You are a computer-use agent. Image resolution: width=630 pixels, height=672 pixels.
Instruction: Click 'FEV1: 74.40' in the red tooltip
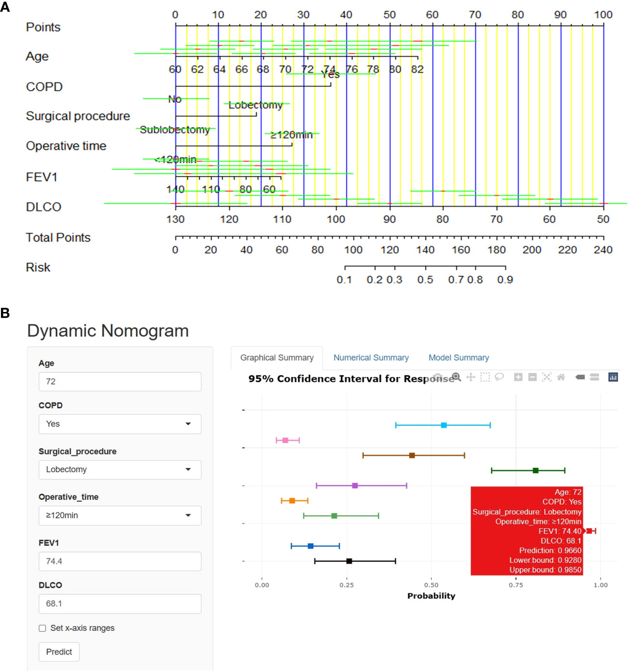click(x=560, y=531)
